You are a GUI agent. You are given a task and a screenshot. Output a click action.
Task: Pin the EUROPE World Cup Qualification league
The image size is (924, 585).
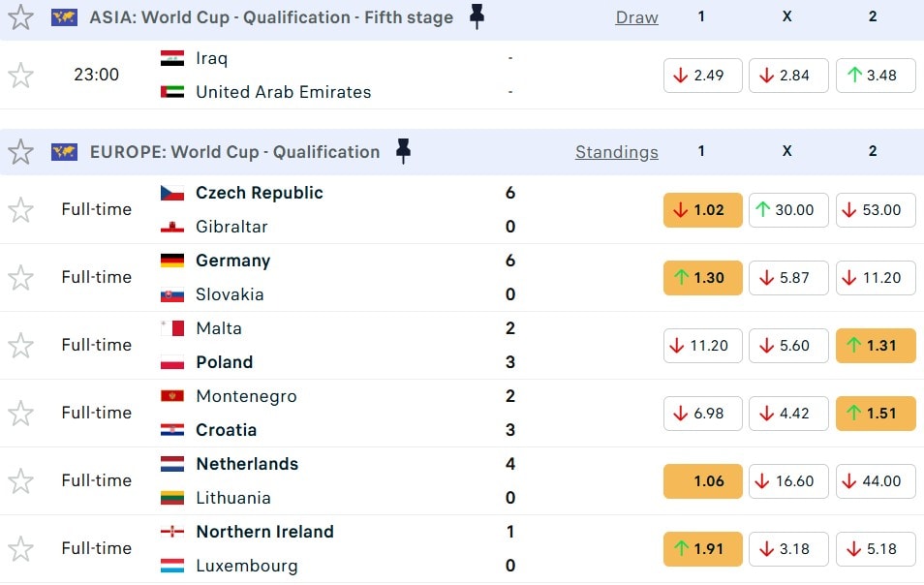tap(403, 151)
